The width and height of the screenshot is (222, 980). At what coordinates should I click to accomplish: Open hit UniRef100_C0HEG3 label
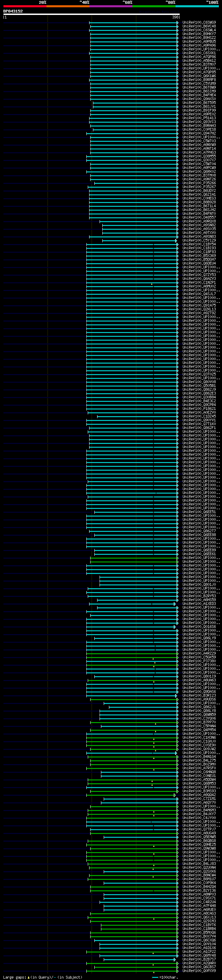(x=199, y=198)
